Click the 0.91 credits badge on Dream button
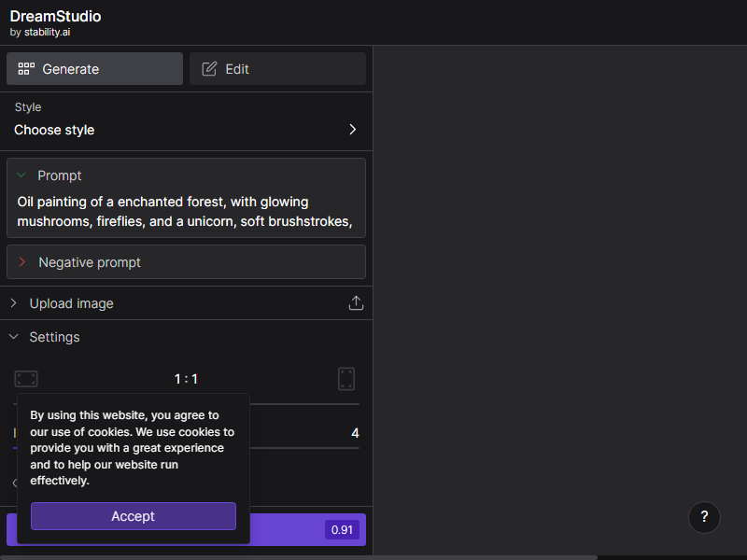This screenshot has height=560, width=747. [342, 529]
